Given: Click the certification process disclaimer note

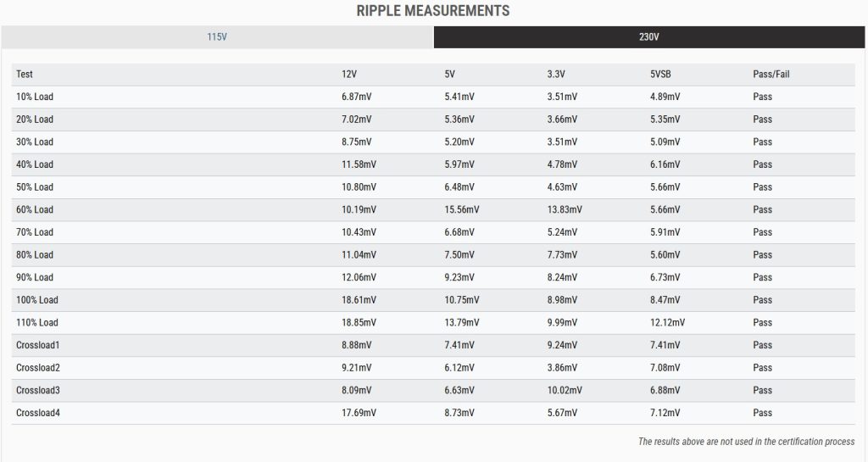Looking at the screenshot, I should [746, 442].
